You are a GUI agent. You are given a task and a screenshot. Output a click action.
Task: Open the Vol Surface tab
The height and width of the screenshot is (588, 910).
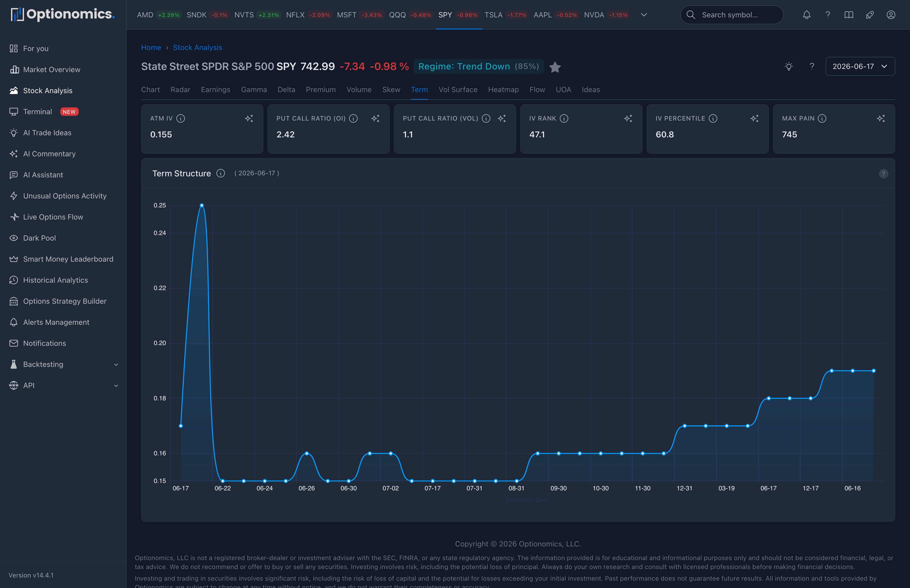[458, 90]
